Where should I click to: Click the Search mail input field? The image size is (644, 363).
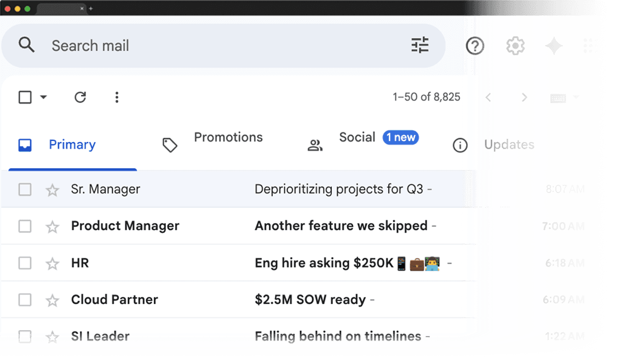point(164,46)
